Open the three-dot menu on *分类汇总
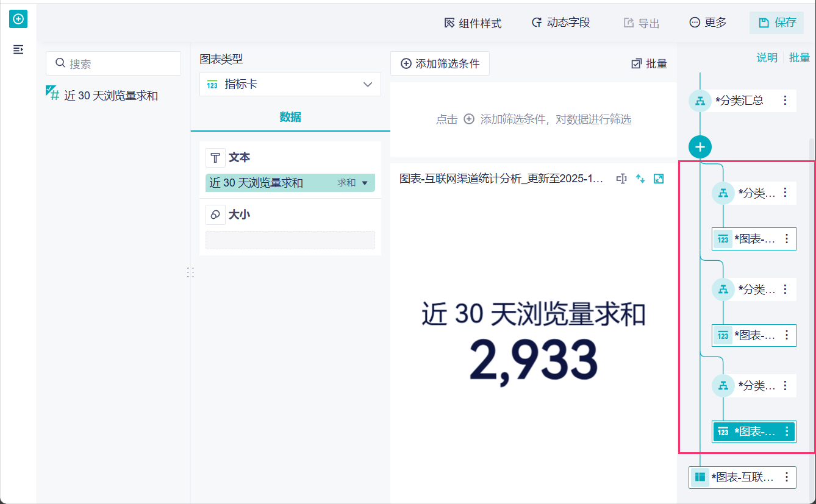 (786, 100)
